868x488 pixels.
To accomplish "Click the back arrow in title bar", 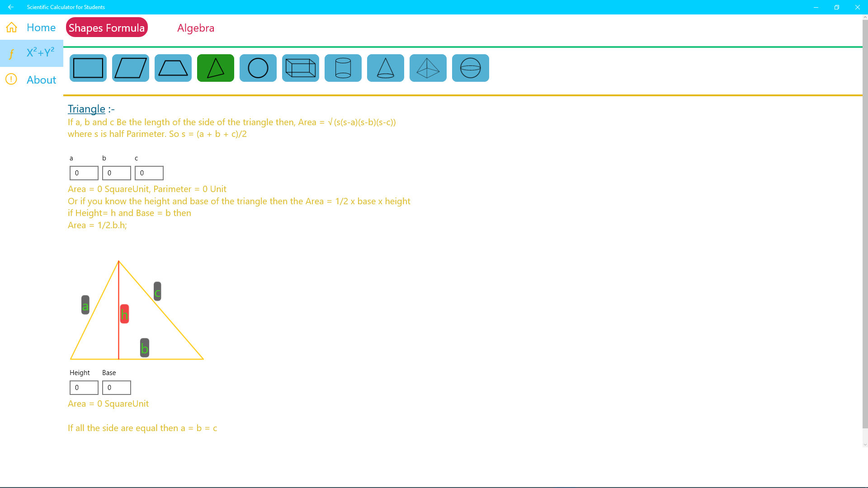I will 11,7.
